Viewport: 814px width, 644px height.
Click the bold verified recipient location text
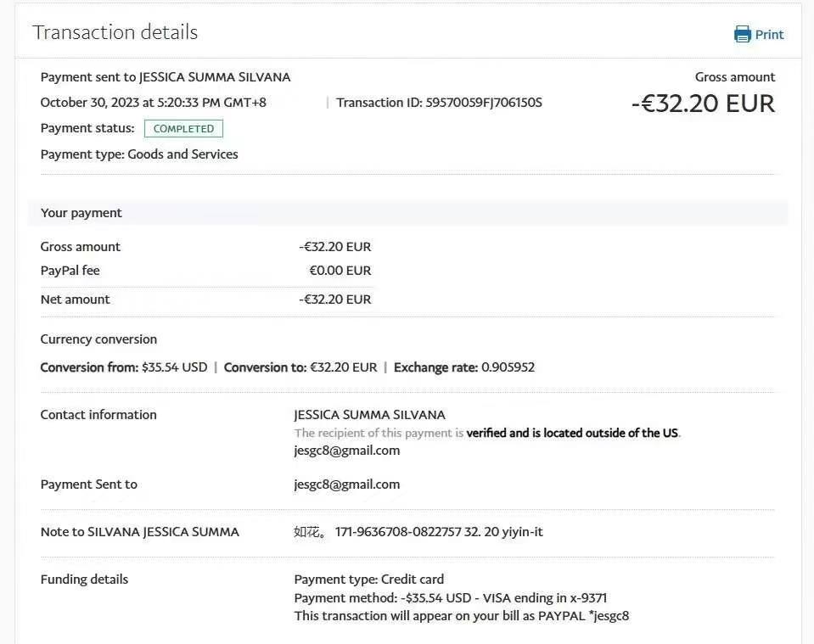(573, 433)
